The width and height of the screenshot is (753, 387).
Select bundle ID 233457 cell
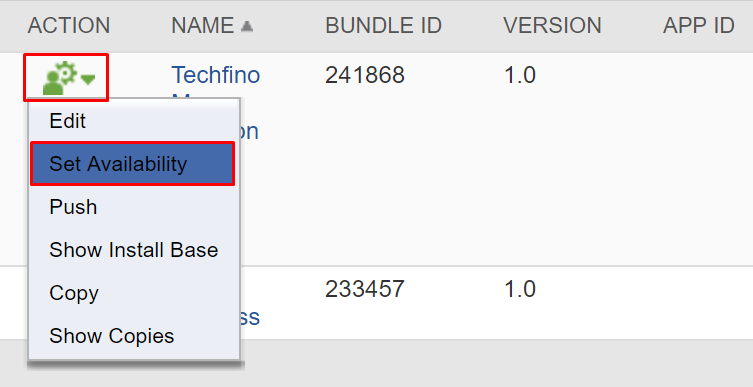365,290
